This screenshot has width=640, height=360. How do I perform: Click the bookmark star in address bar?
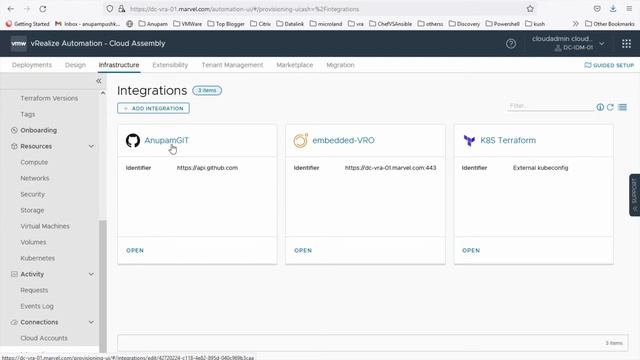(530, 9)
